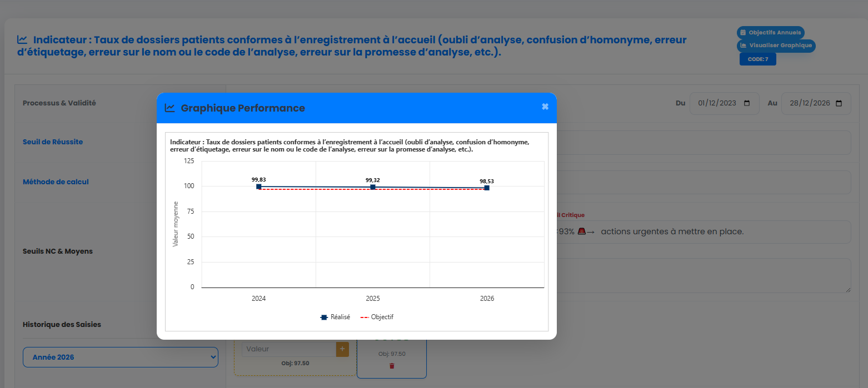Select the 2024 data point labeled 99,83
Screen dimensions: 868x388
(x=259, y=187)
